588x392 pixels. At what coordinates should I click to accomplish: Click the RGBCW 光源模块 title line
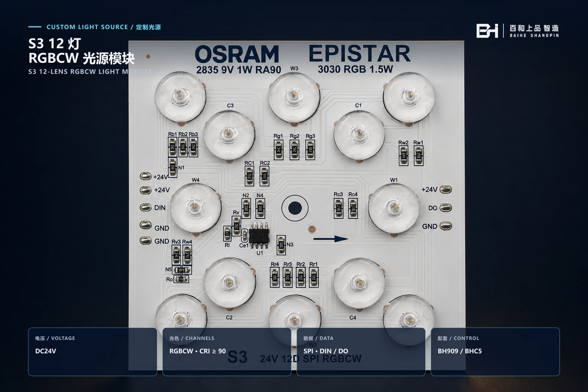82,58
